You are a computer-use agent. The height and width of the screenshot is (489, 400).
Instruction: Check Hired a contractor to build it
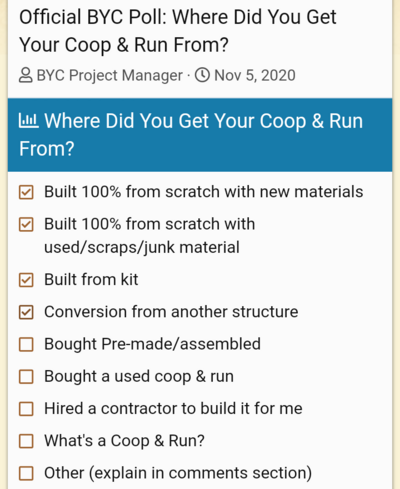[26, 409]
